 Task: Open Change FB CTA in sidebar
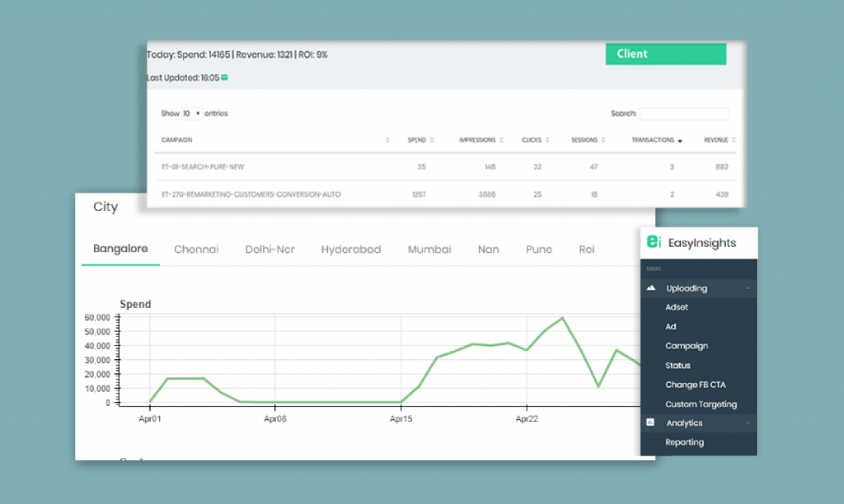[696, 385]
